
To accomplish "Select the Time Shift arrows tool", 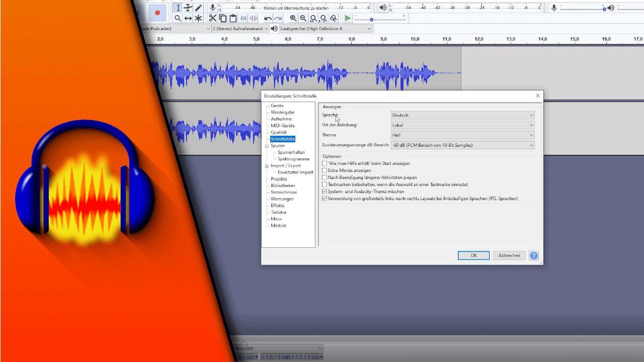I will tap(188, 18).
